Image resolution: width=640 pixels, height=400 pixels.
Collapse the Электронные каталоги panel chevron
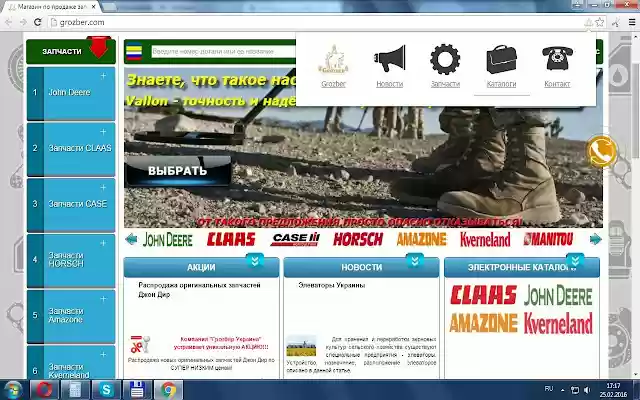coord(575,260)
